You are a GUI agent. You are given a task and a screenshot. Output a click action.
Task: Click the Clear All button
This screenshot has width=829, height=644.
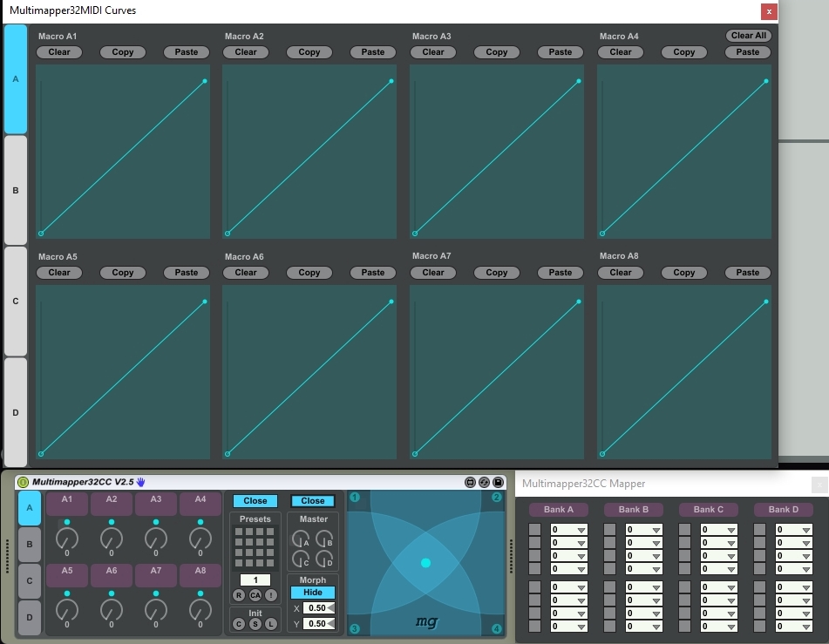[748, 36]
